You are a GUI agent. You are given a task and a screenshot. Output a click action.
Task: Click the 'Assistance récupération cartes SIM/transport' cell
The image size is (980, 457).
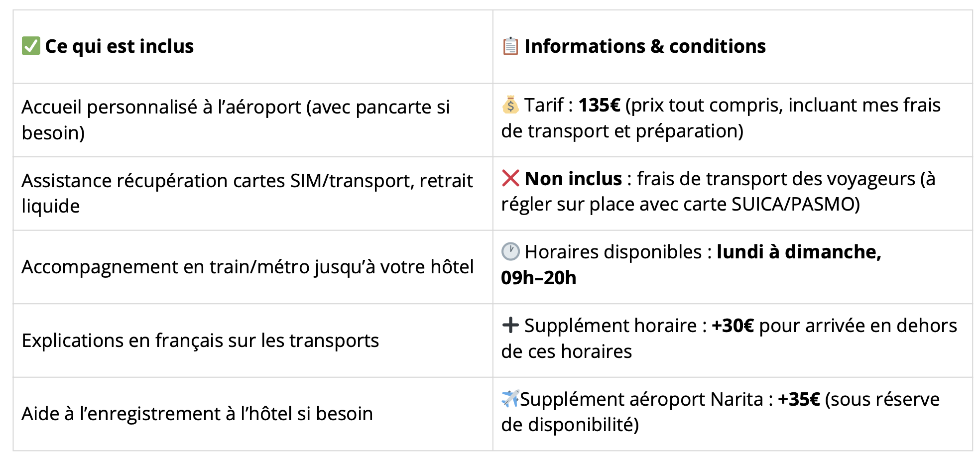pos(253,193)
